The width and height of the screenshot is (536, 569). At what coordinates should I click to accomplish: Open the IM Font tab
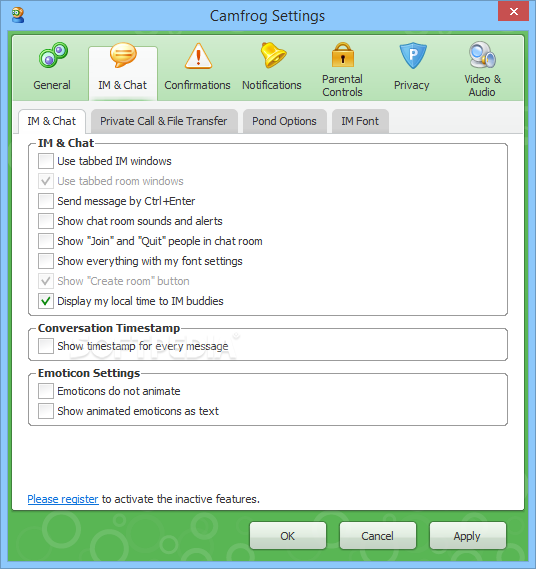[360, 121]
